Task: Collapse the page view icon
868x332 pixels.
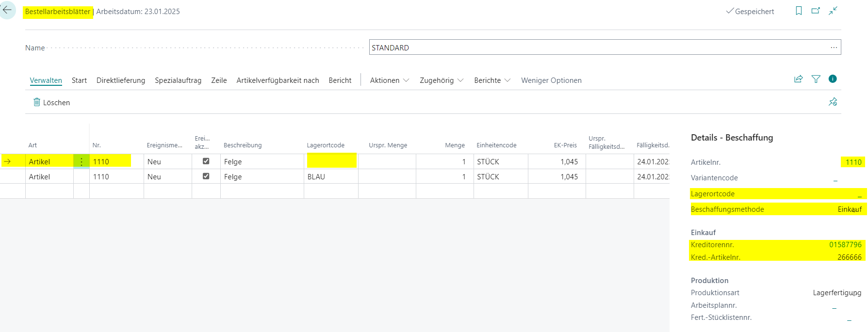Action: coord(833,11)
